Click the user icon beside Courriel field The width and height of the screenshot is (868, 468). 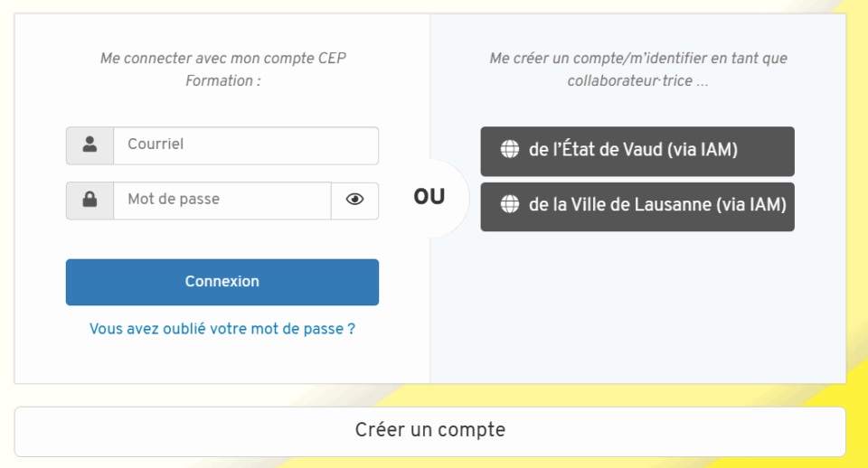(90, 145)
